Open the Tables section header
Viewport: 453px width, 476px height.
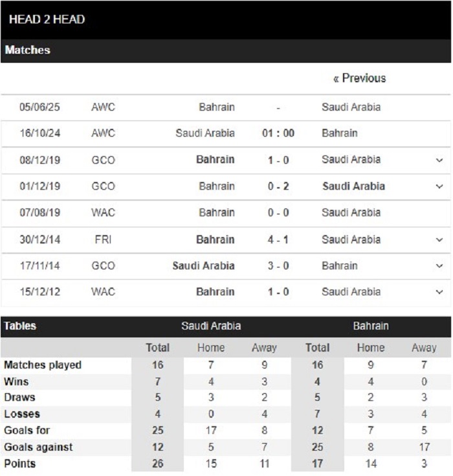[20, 326]
